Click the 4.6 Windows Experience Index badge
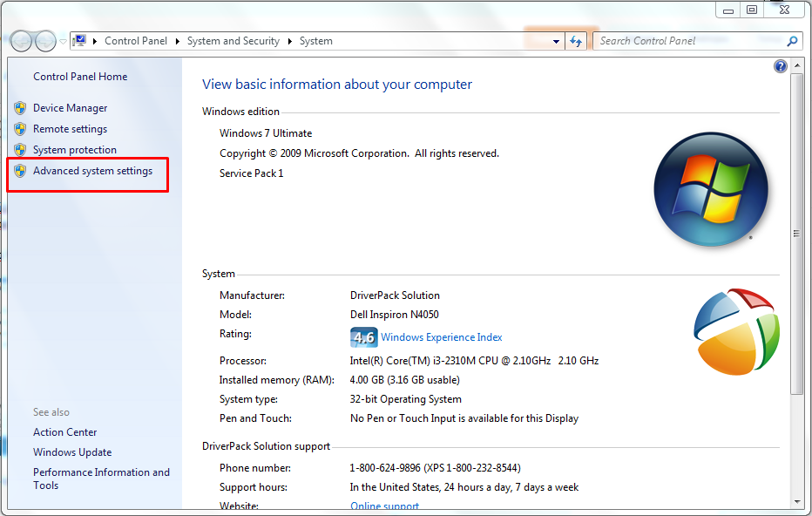The image size is (812, 516). coord(363,337)
